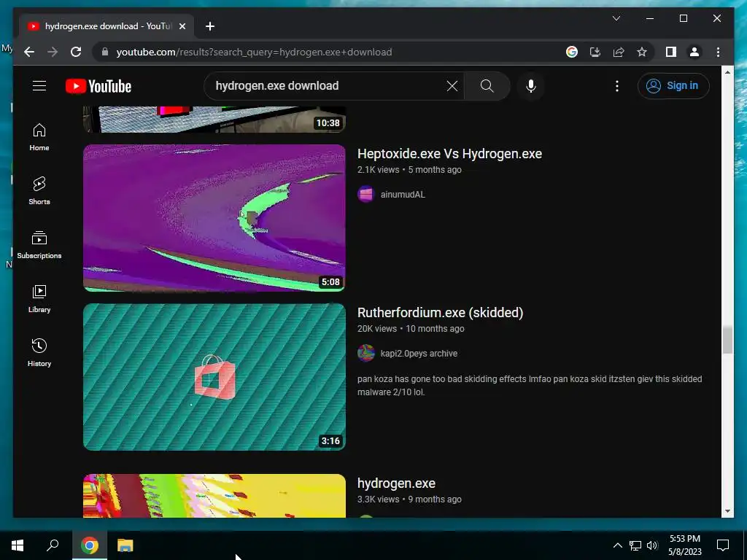Click the scrollbar down arrow
This screenshot has width=747, height=560.
coord(727,511)
